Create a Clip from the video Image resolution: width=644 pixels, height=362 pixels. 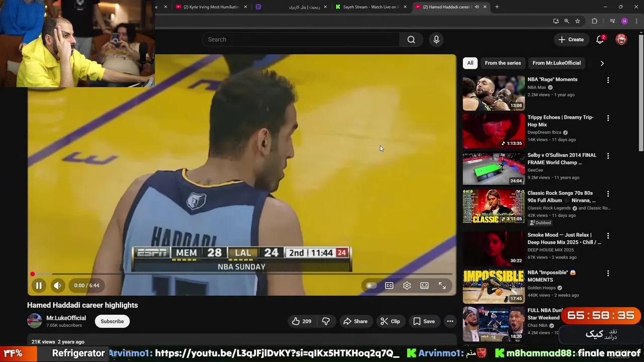390,321
